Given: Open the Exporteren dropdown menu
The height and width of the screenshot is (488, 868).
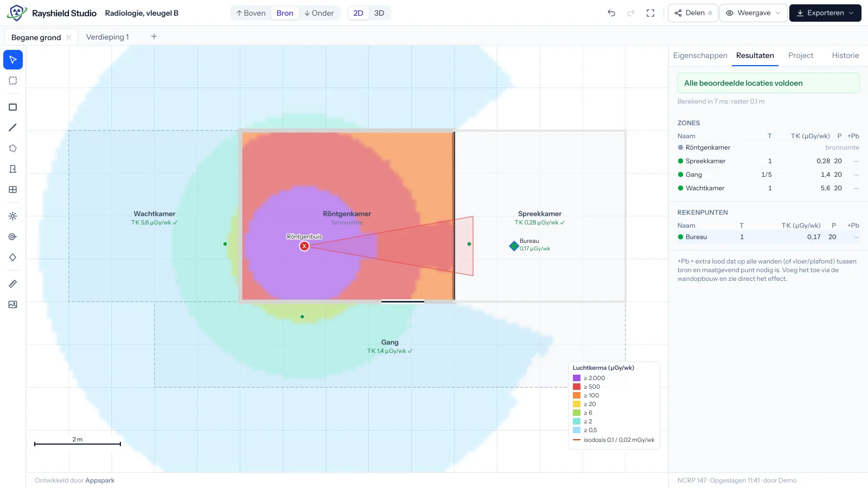Looking at the screenshot, I should click(x=825, y=13).
